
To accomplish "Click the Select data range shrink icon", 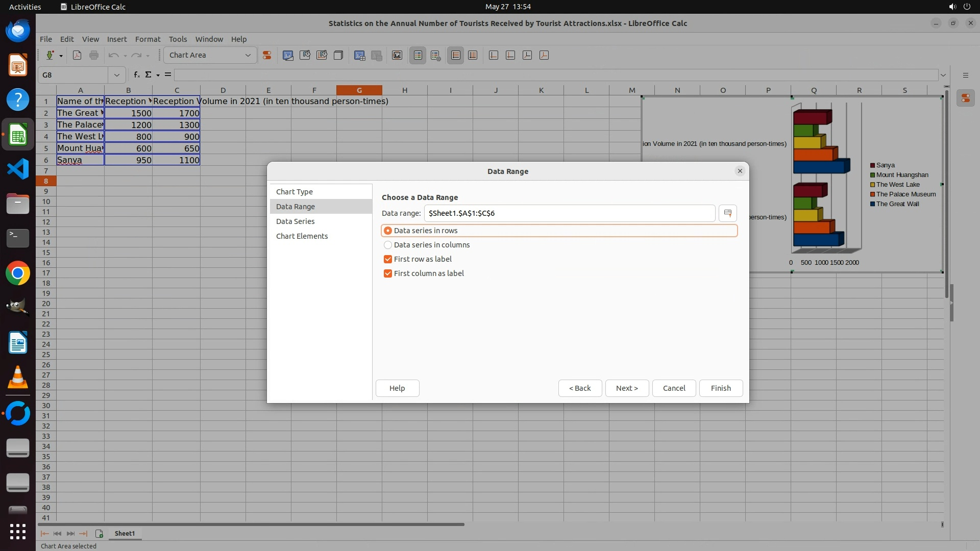I will [727, 213].
